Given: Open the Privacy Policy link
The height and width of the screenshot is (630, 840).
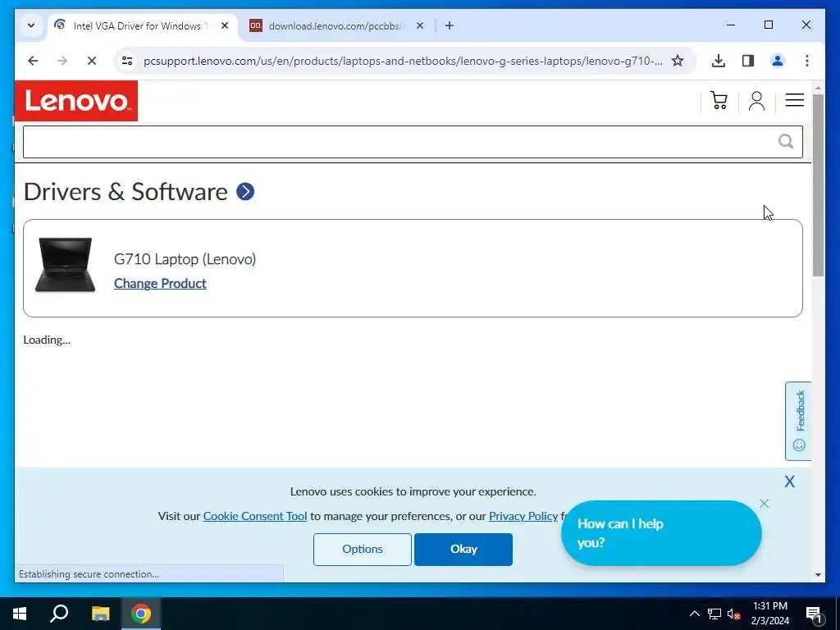Looking at the screenshot, I should (523, 516).
